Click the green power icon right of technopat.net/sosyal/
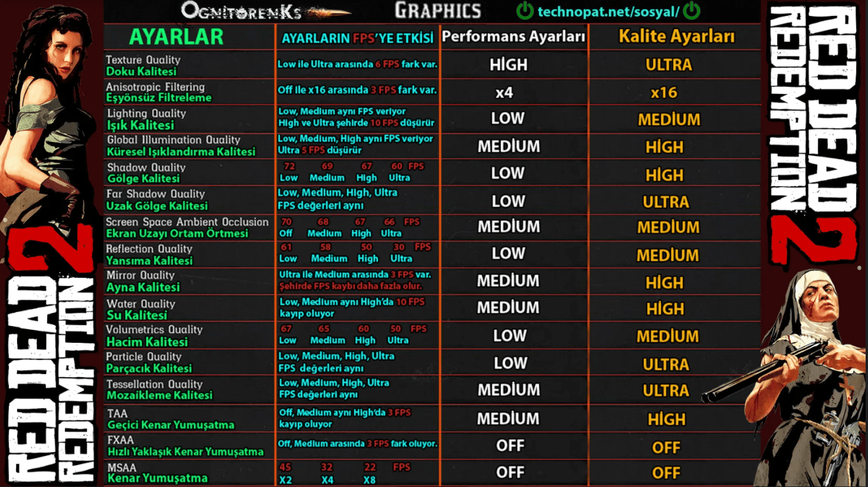 (x=691, y=11)
